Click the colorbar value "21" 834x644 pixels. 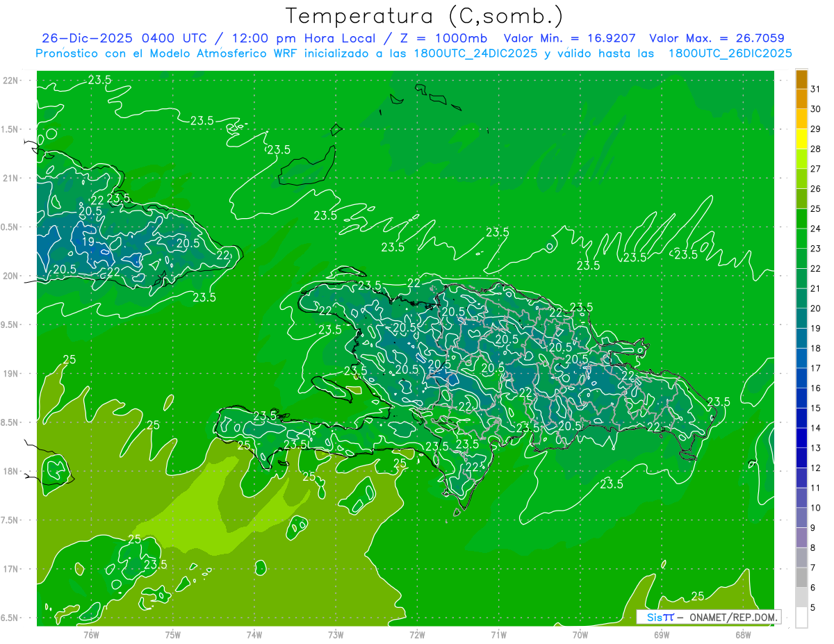816,288
